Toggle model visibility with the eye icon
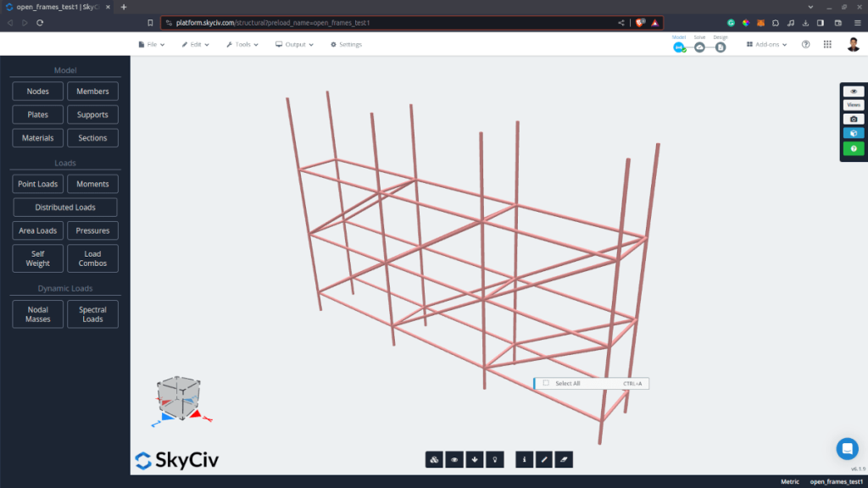868x488 pixels. pos(854,91)
